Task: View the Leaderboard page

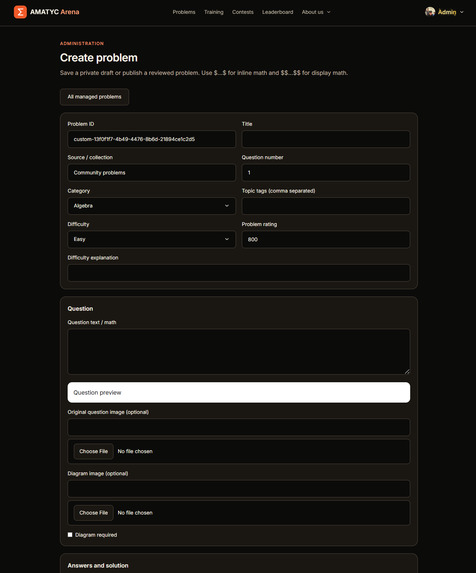Action: point(277,12)
